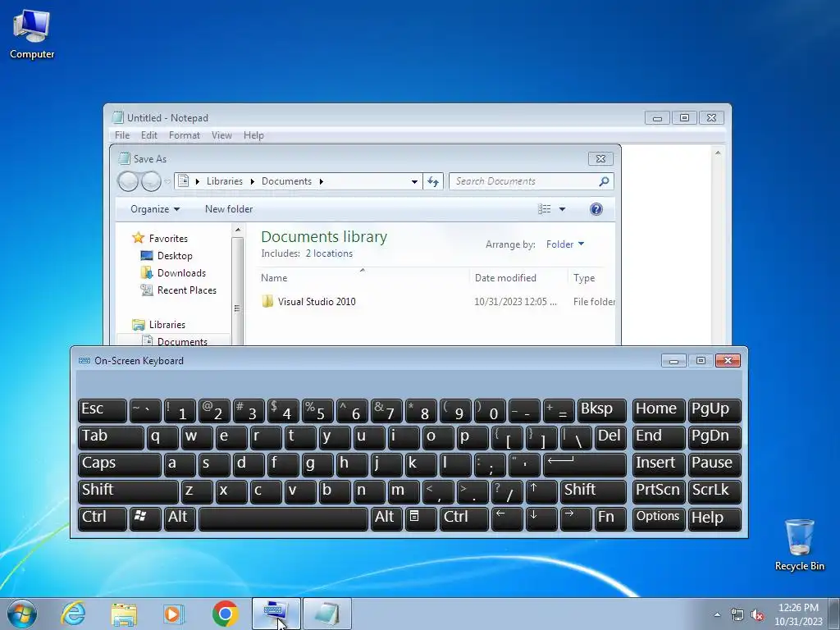
Task: Refresh the Documents location in Save As
Action: [x=433, y=181]
